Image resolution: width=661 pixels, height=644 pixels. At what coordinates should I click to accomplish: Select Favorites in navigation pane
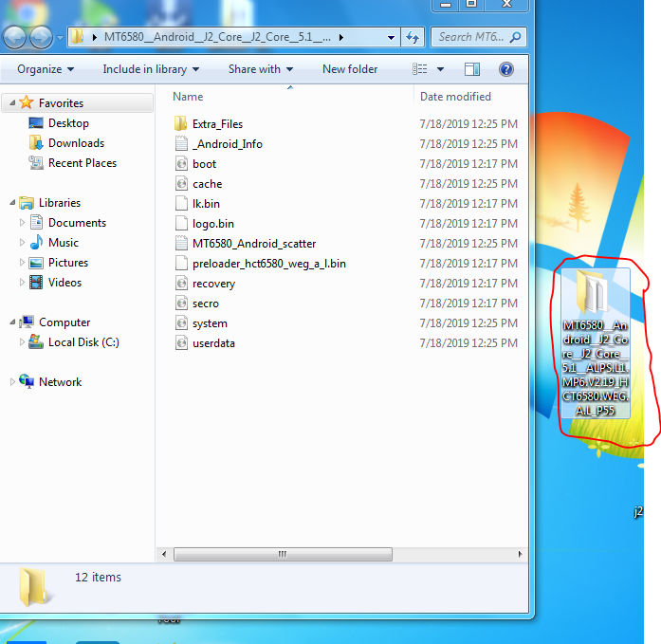coord(61,102)
